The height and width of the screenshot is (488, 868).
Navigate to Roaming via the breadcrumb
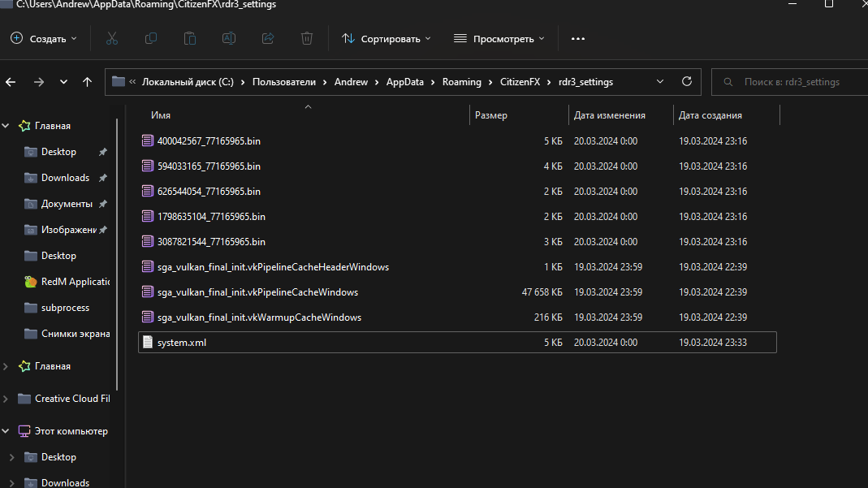coord(462,81)
